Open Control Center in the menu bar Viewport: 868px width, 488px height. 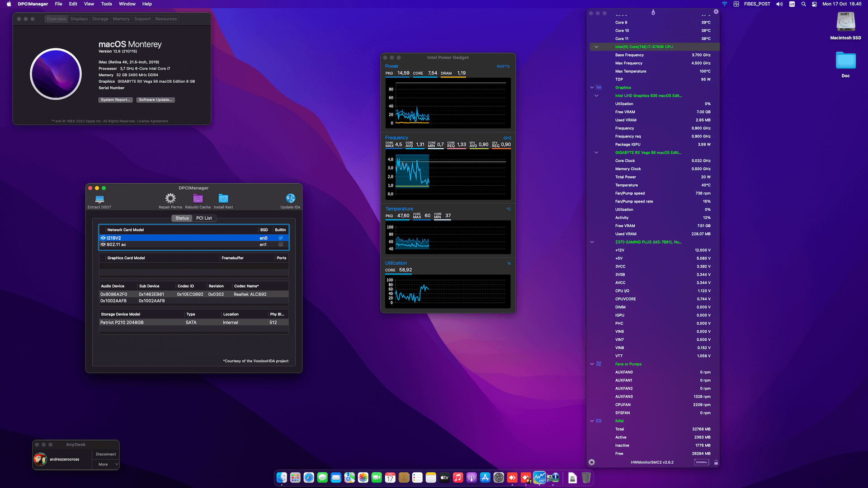click(814, 4)
